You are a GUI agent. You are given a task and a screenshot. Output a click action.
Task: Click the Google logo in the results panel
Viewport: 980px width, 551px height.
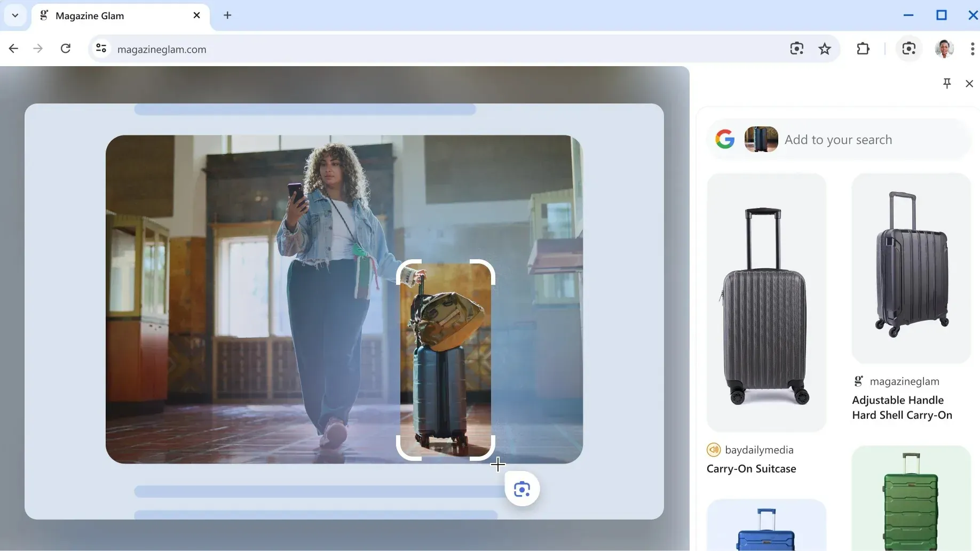725,139
